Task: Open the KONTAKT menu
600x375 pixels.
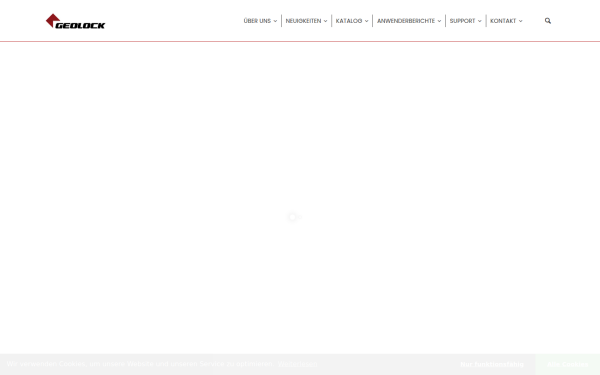Action: click(506, 21)
